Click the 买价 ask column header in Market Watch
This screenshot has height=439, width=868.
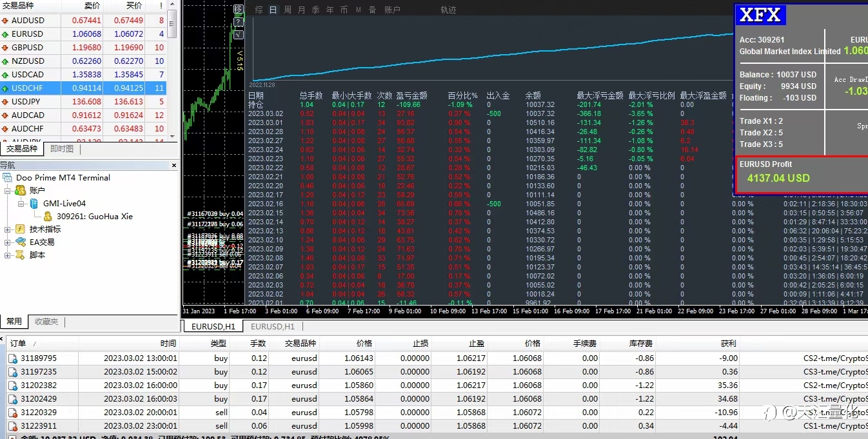(x=124, y=6)
